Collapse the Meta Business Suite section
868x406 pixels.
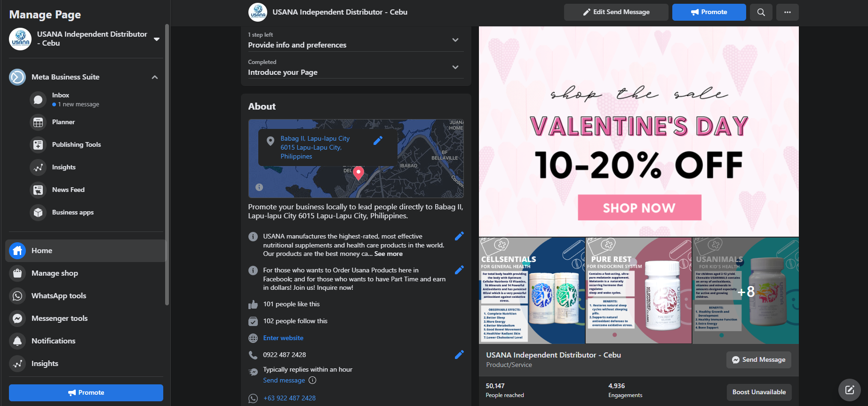pos(155,77)
